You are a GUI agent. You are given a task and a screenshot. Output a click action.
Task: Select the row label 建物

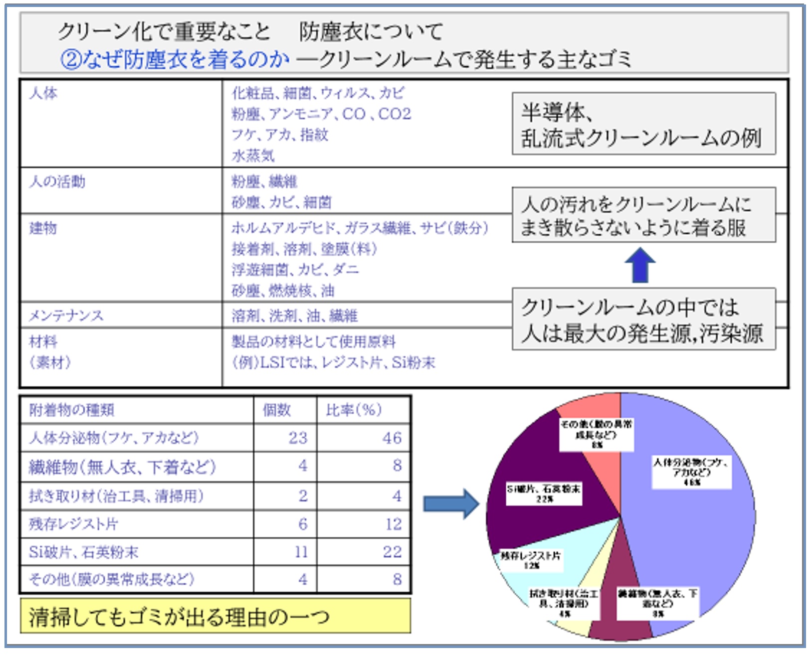coord(43,228)
